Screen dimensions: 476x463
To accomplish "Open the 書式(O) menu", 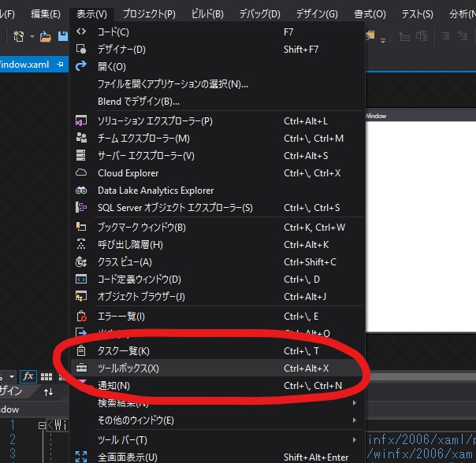I will coord(370,14).
